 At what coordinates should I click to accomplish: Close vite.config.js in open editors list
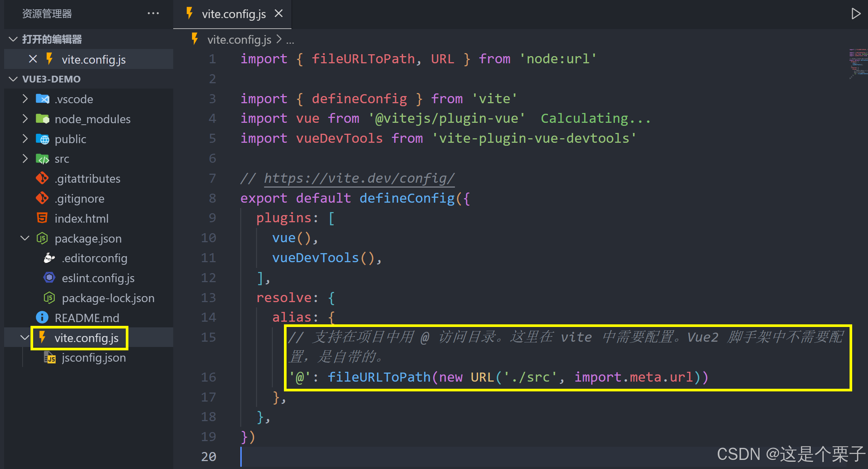tap(33, 59)
